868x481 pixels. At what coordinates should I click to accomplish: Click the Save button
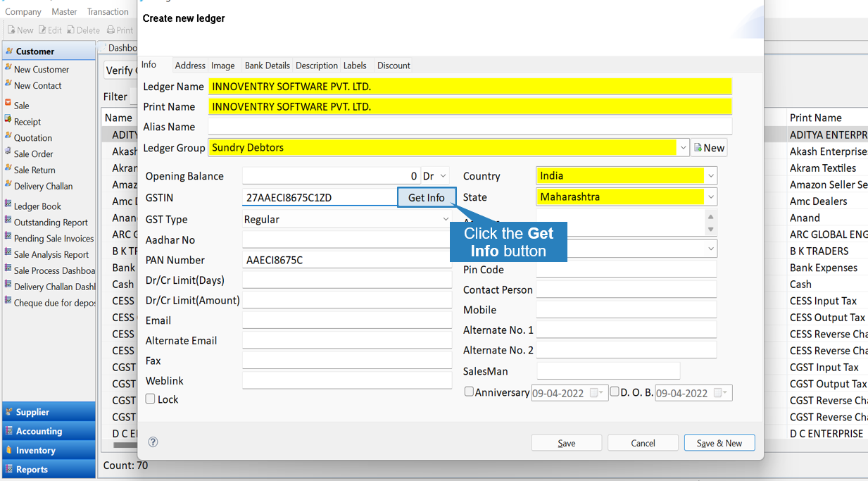[x=567, y=443]
